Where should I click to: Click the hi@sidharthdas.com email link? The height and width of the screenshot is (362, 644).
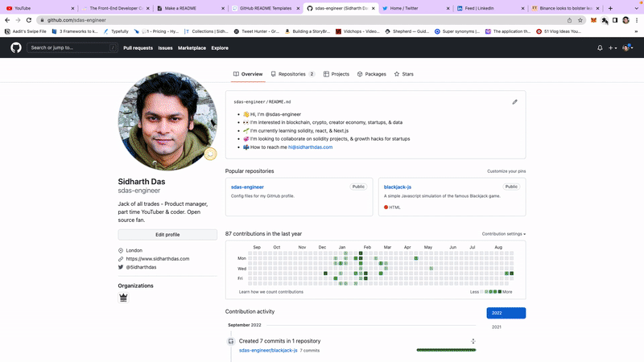pos(310,147)
